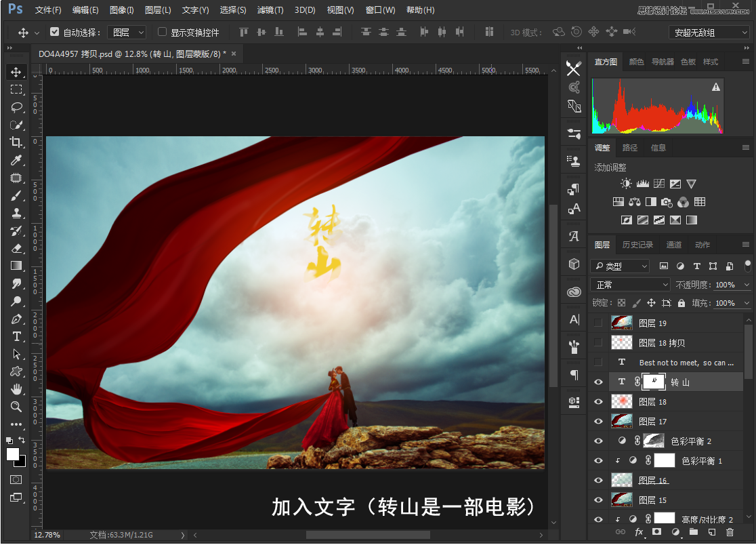The height and width of the screenshot is (545, 756).
Task: Close the DO4A4957 拷贝.psd document tab
Action: point(233,54)
